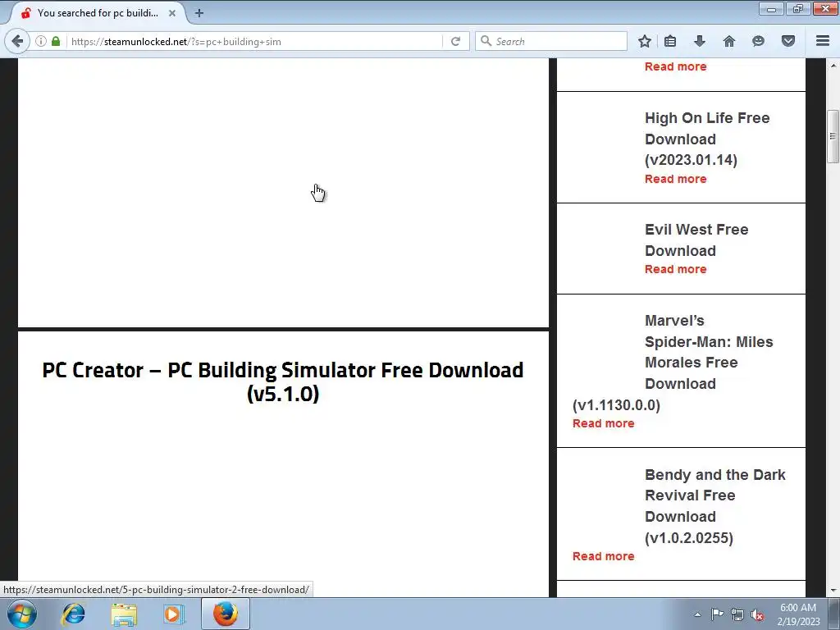Viewport: 840px width, 630px height.
Task: Reload the page with the refresh button
Action: point(455,41)
